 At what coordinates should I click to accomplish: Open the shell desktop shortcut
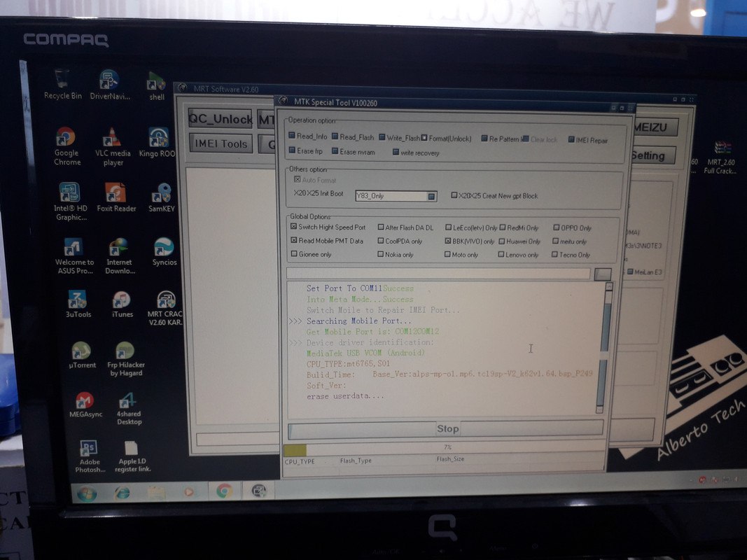point(156,86)
